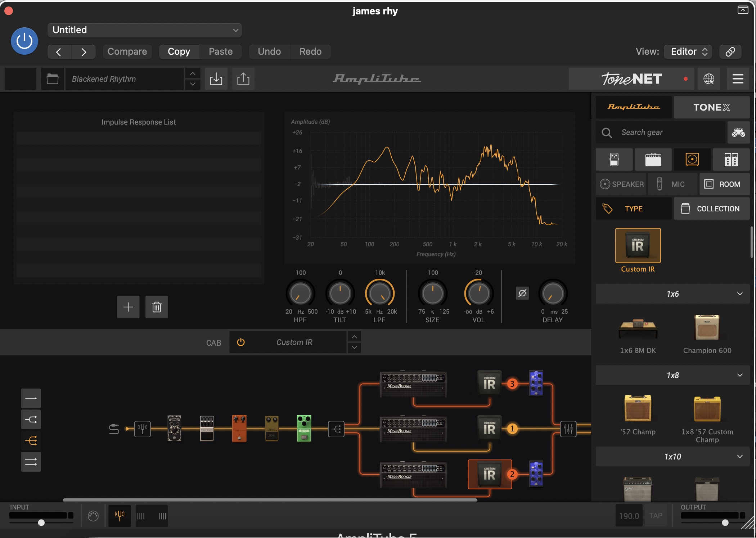
Task: Open the preset browser folder icon
Action: point(53,79)
